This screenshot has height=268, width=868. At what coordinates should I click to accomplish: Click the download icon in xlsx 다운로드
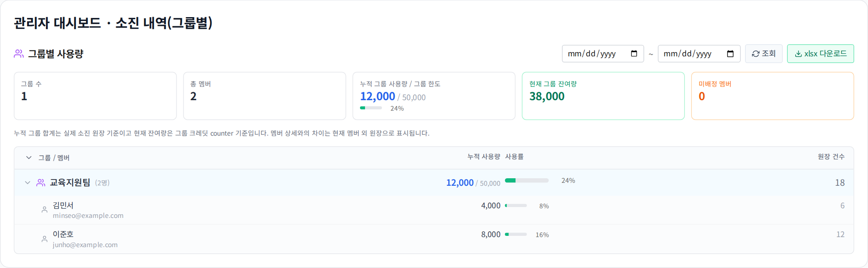coord(798,54)
